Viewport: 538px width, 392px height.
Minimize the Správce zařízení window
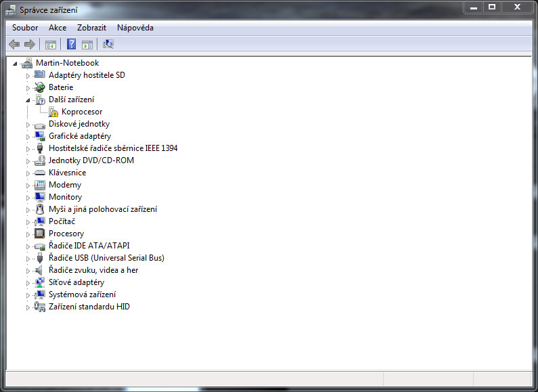pos(474,7)
